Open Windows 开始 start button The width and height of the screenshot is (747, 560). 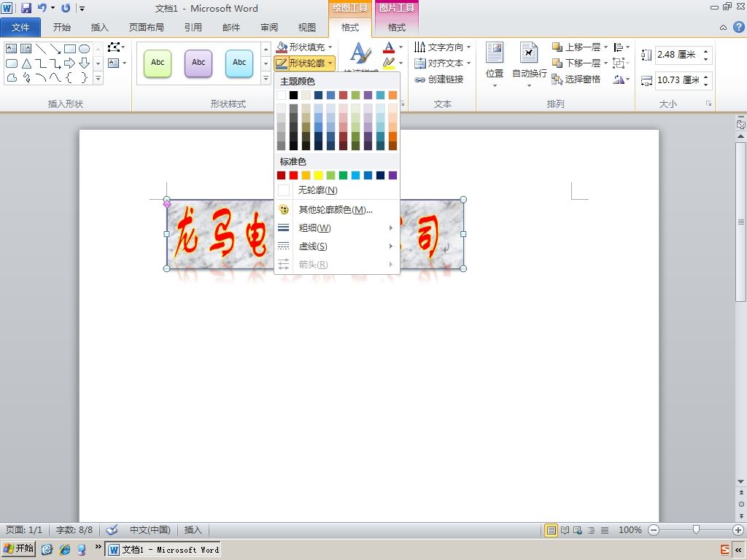18,548
